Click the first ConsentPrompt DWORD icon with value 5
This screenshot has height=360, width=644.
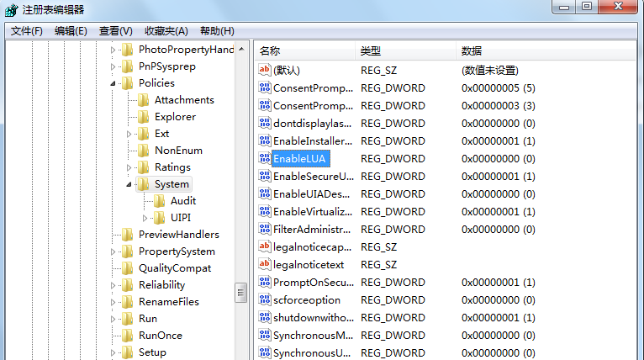pyautogui.click(x=265, y=87)
